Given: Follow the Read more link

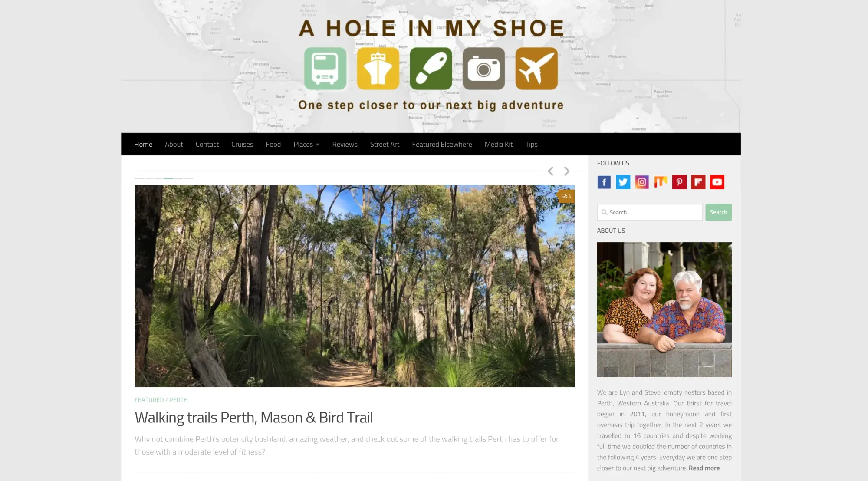Looking at the screenshot, I should pyautogui.click(x=704, y=468).
